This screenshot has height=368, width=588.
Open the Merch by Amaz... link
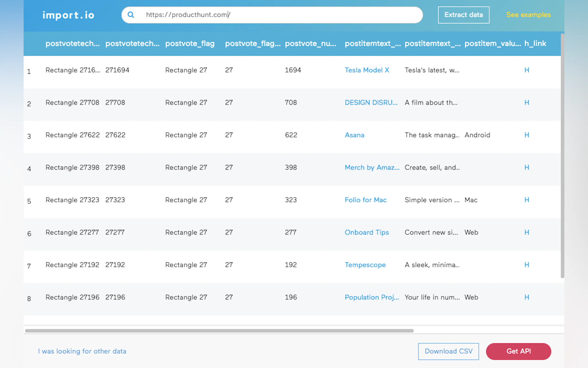point(372,168)
